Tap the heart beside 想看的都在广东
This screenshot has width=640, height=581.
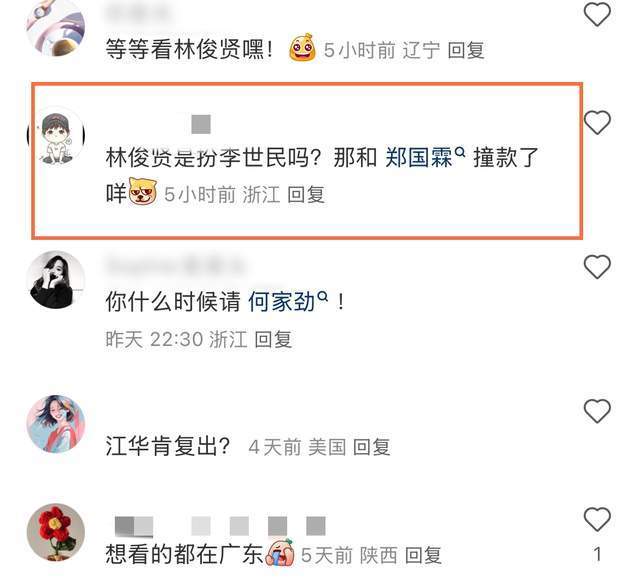[x=597, y=519]
